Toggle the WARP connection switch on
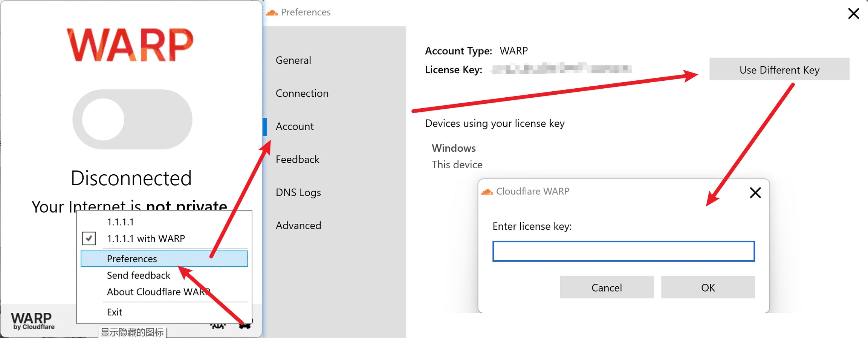 (132, 119)
